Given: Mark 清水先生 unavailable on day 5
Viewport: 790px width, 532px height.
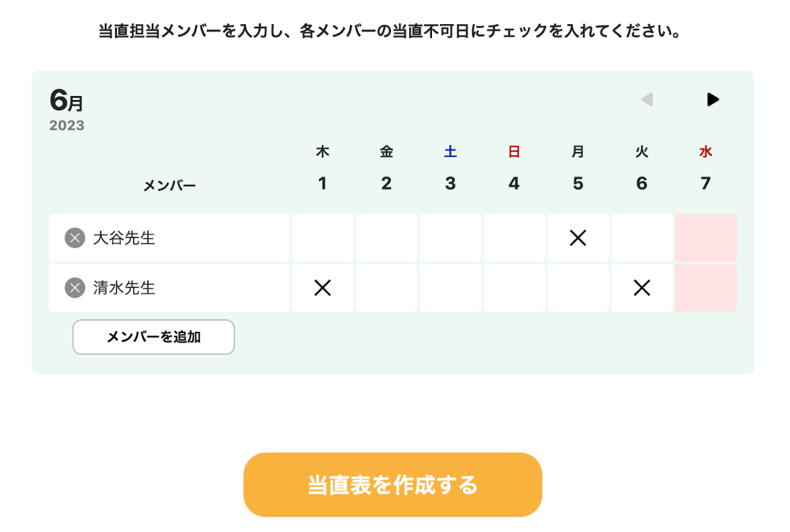Looking at the screenshot, I should click(x=578, y=288).
